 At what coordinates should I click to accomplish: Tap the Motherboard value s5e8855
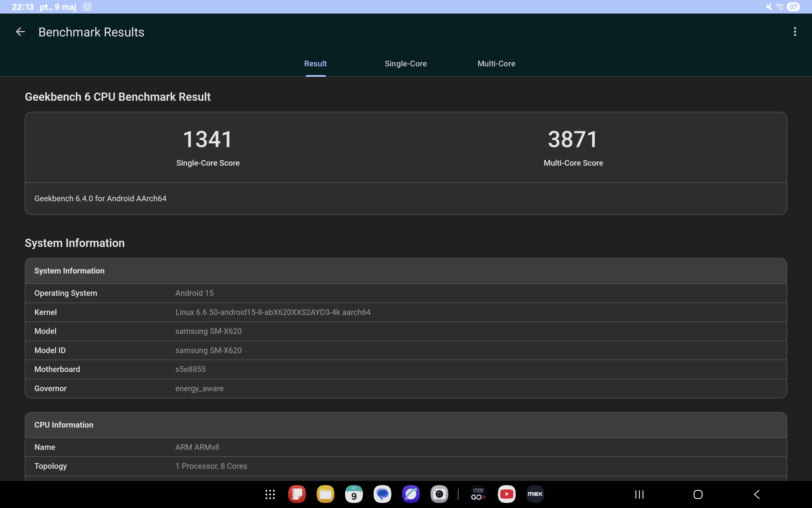pyautogui.click(x=191, y=369)
